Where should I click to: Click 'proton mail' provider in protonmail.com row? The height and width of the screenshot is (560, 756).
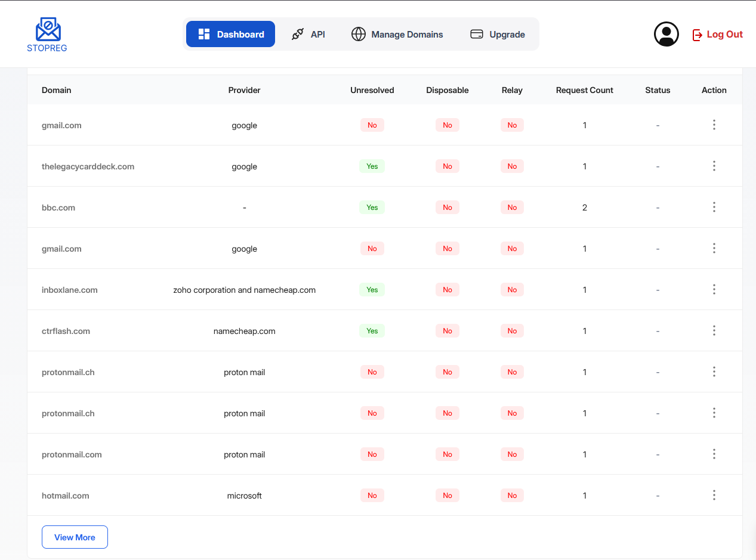(244, 454)
